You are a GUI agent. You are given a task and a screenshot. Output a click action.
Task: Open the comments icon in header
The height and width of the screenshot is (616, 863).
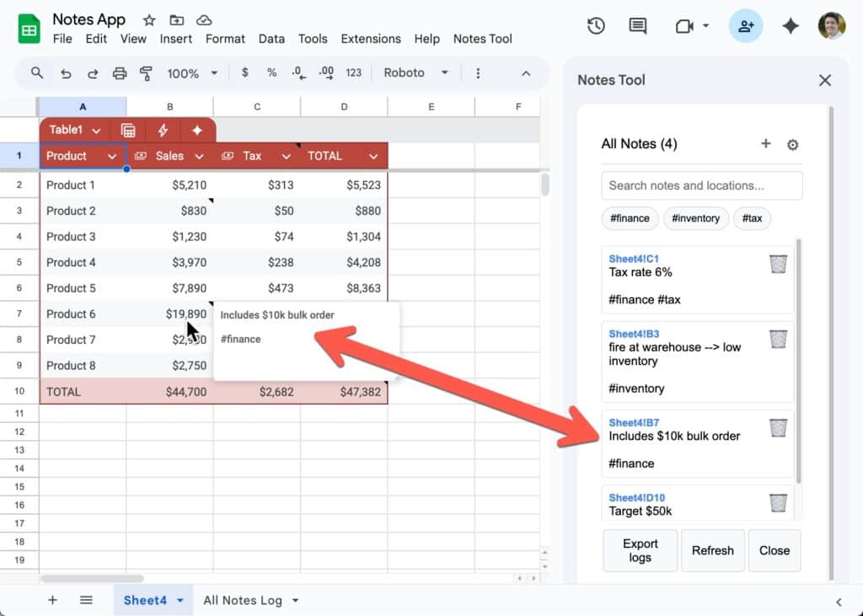coord(638,26)
